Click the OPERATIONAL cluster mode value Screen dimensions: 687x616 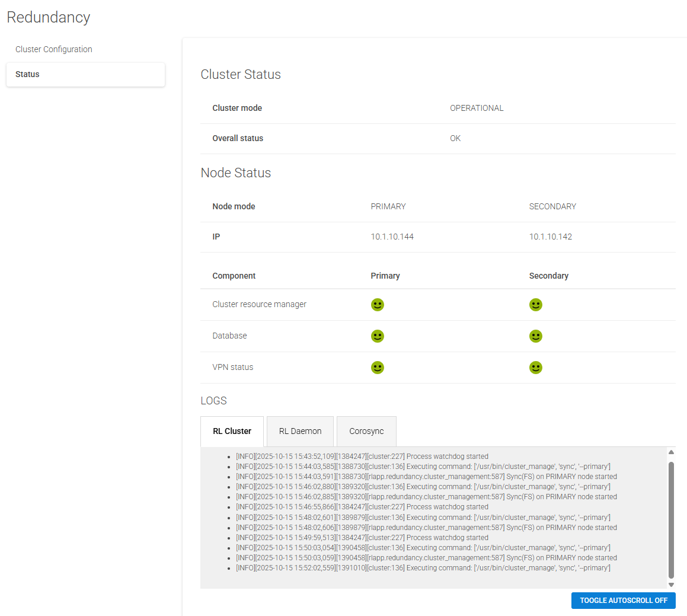477,108
